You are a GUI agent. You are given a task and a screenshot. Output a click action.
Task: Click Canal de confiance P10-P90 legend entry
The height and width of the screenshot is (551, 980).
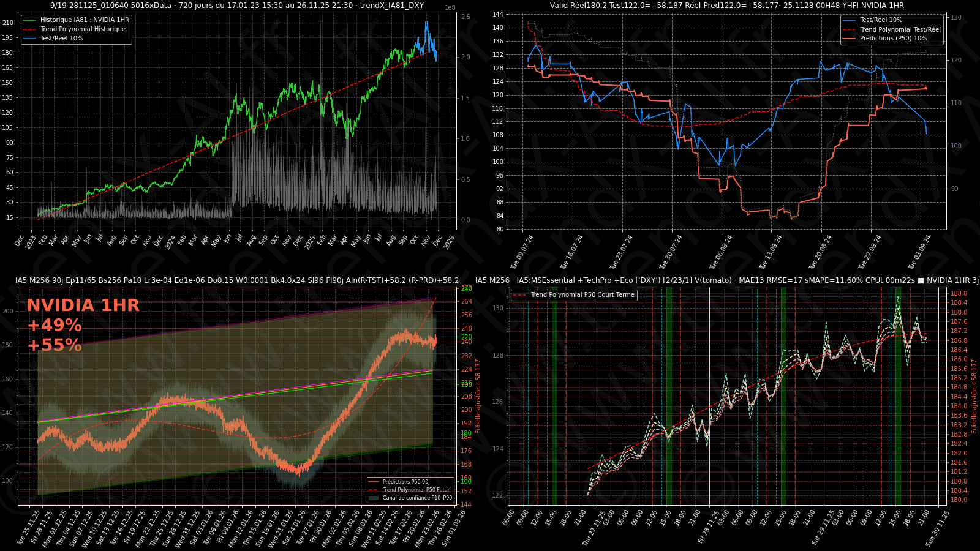(x=417, y=498)
